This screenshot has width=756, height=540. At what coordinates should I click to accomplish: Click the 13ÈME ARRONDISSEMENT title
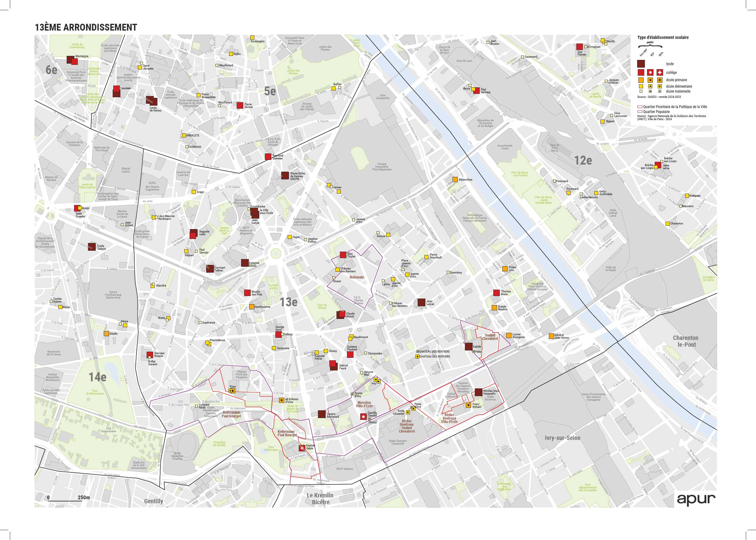(86, 27)
